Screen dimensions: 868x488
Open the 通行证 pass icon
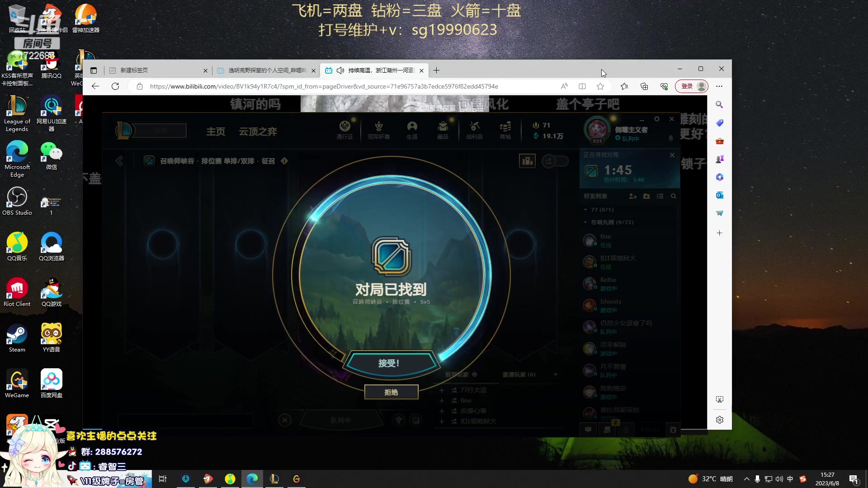pyautogui.click(x=345, y=130)
